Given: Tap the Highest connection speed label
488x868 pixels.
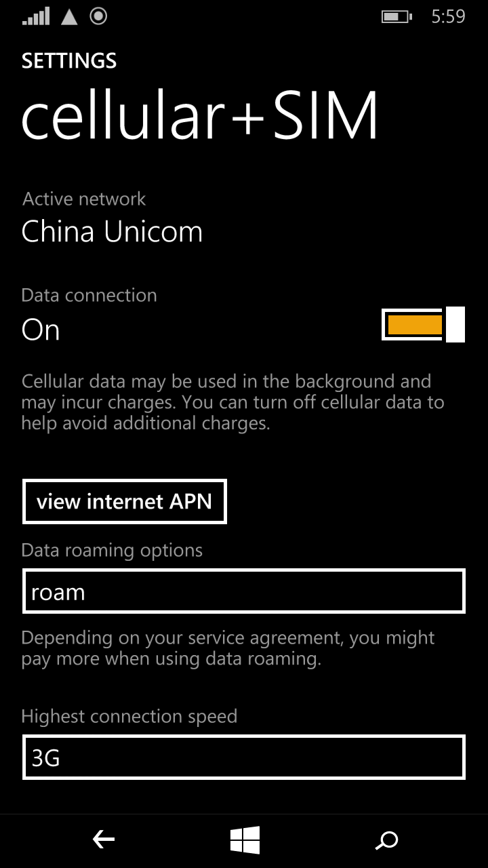Looking at the screenshot, I should pos(129,716).
